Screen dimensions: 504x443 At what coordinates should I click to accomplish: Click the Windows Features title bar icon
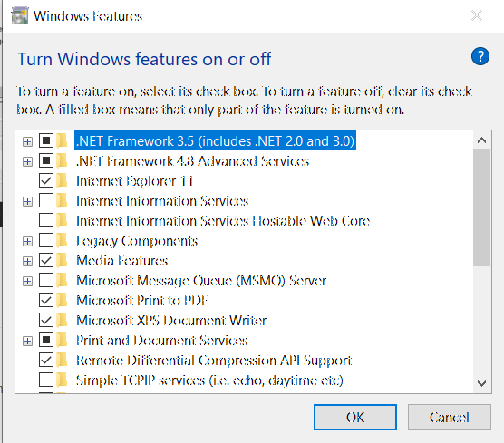coord(20,15)
